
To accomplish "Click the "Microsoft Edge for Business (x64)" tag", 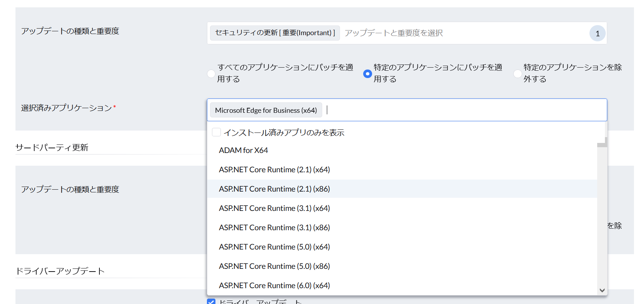I will (x=266, y=110).
